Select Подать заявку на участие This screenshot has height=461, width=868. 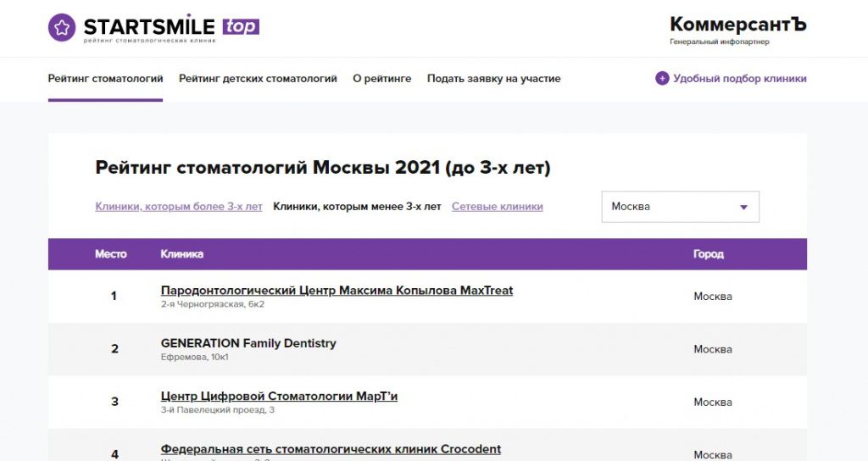494,79
